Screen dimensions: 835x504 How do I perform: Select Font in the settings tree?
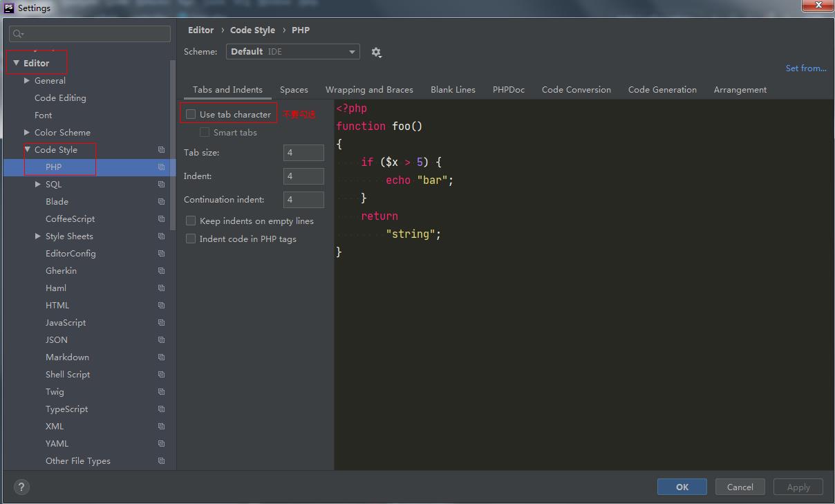click(x=43, y=115)
